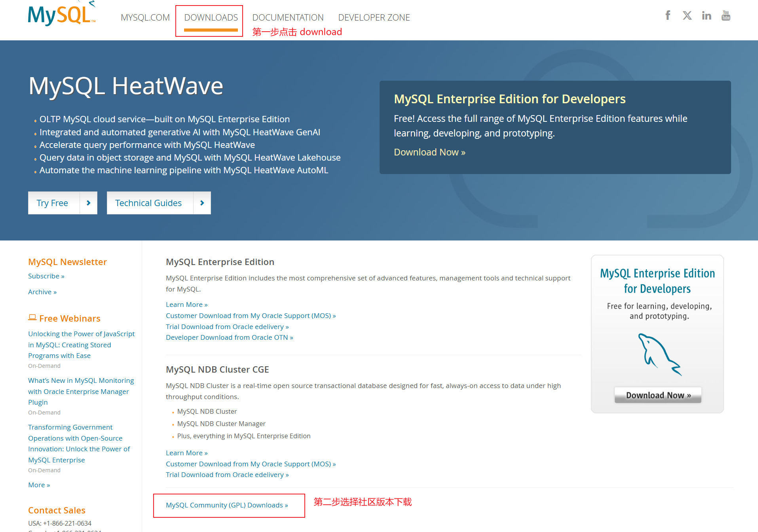Open MySQL Community (GPL) Downloads link
Screen dimensions: 758x532
click(227, 505)
